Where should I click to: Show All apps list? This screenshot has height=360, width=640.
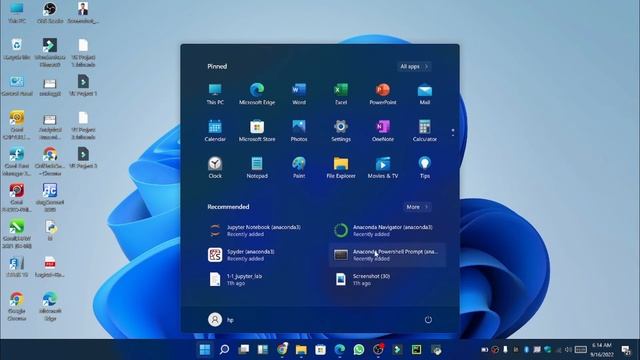pos(414,67)
